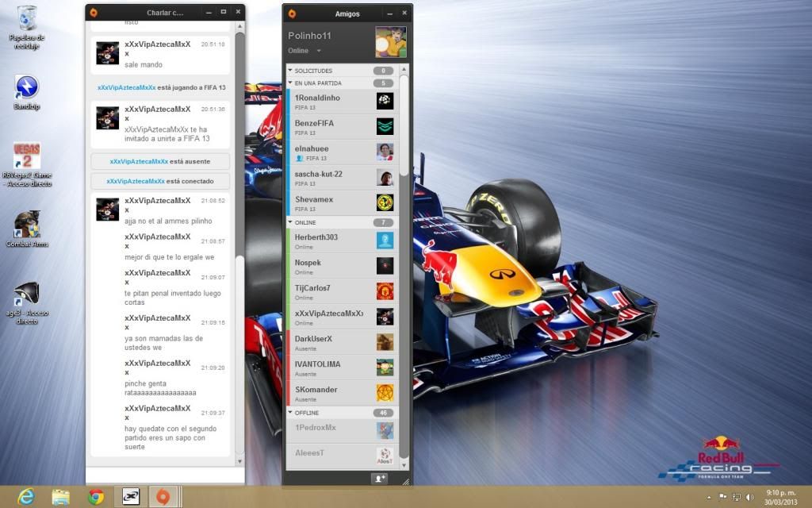Click xXxVipAztecaMxXx link in 'está ausente' notice
Screen dimensions: 812x508
coord(139,161)
